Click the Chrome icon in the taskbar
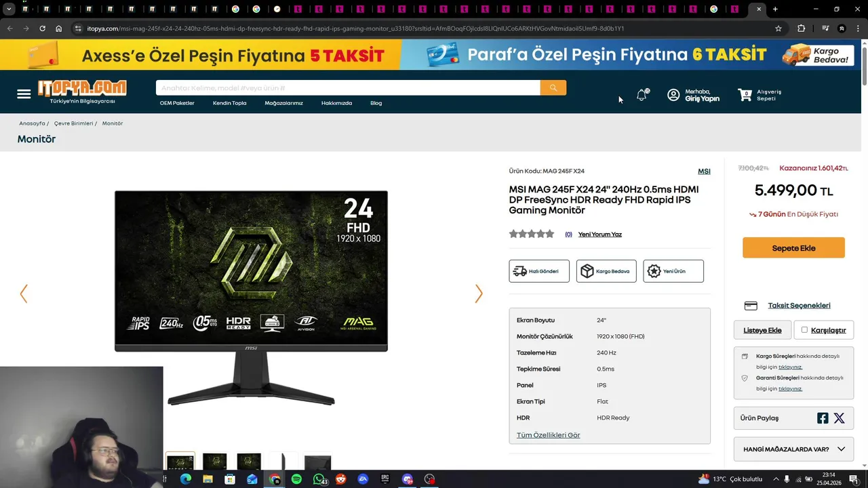Screen dimensions: 868x488 275,479
